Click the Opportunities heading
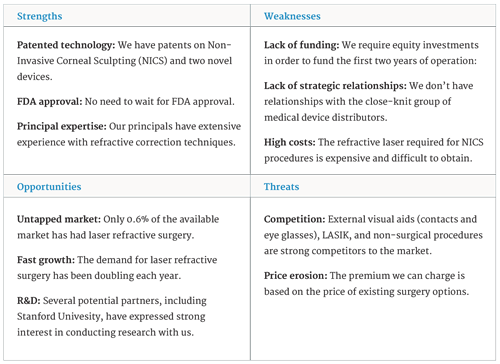This screenshot has width=500, height=364. point(49,187)
